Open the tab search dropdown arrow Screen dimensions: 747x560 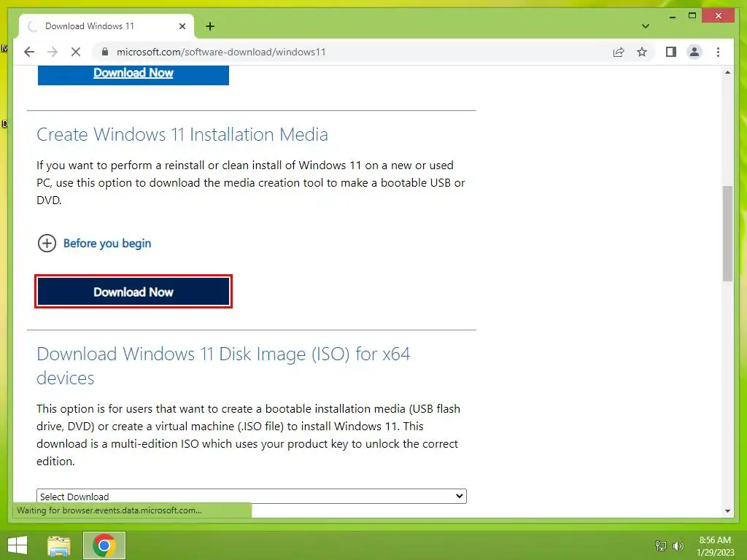point(646,26)
